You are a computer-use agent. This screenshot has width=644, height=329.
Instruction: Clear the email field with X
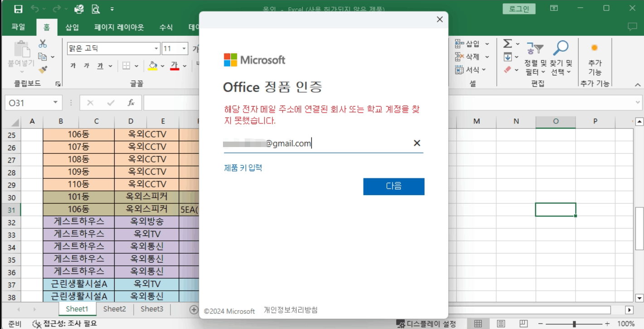(417, 143)
